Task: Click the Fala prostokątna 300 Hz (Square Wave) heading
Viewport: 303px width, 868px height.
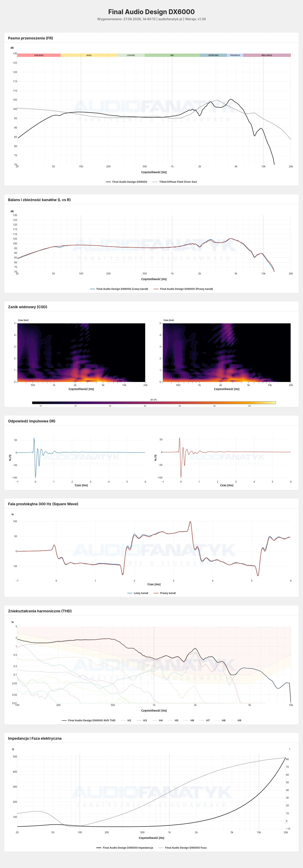Action: point(43,504)
